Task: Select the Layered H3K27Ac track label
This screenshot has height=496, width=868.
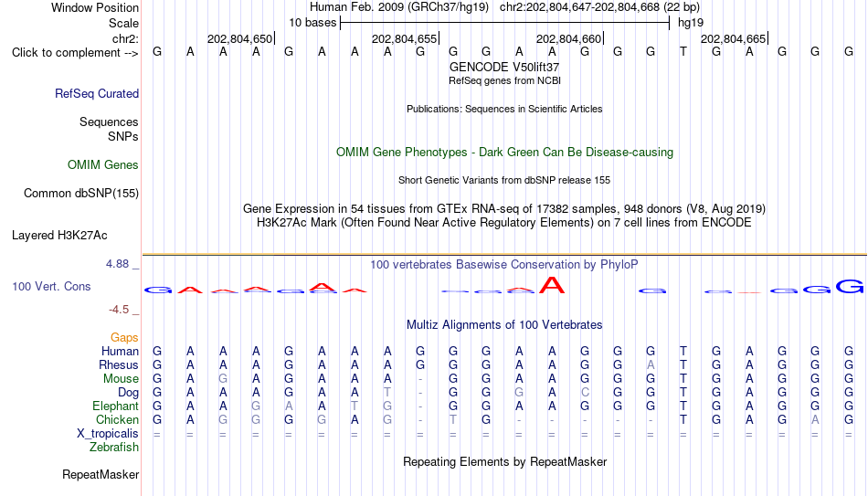Action: [x=59, y=236]
